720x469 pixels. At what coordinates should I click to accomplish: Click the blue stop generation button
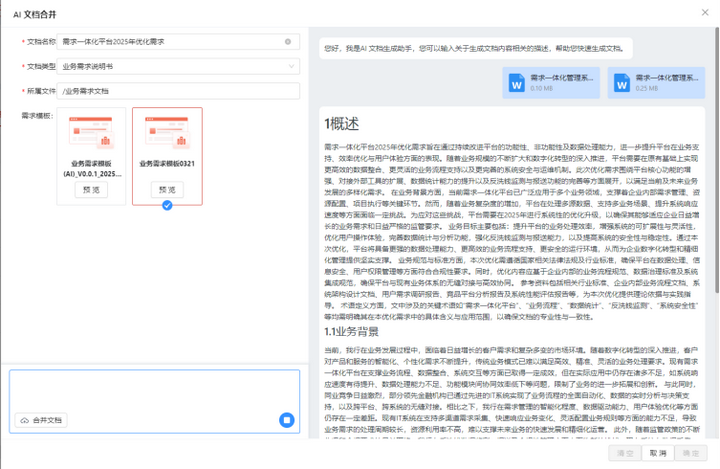click(287, 420)
